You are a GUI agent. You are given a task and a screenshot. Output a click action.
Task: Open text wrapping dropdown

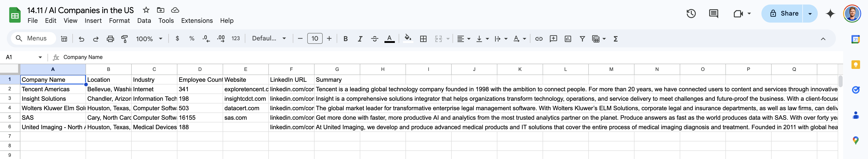click(x=501, y=39)
